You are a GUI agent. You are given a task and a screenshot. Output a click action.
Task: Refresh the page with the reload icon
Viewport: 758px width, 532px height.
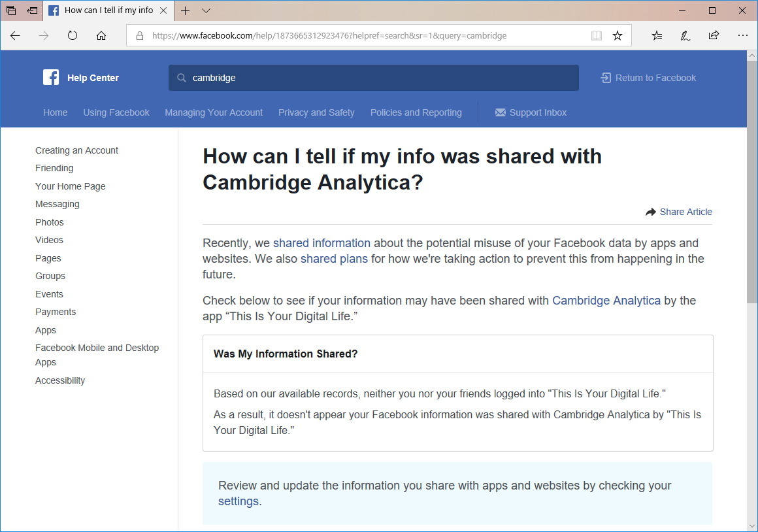73,35
